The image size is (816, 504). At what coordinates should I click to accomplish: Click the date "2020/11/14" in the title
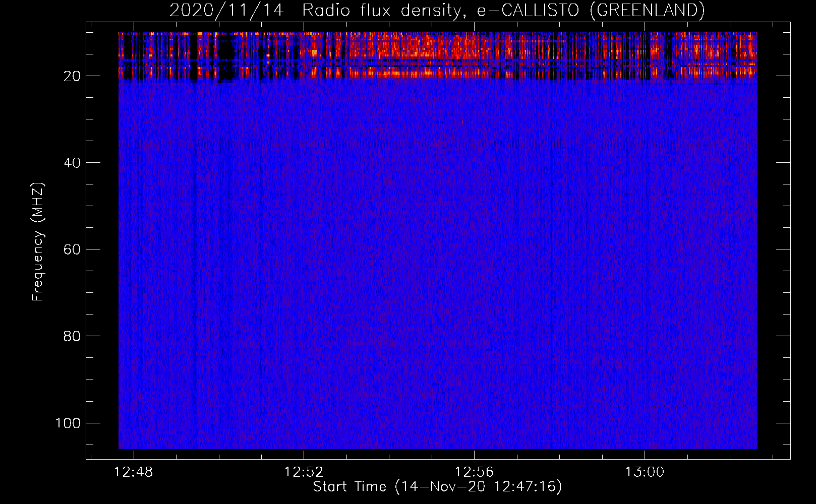pos(226,10)
